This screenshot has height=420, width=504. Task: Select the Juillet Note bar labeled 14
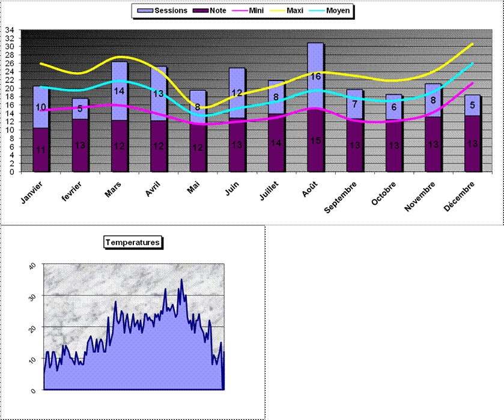pyautogui.click(x=276, y=143)
